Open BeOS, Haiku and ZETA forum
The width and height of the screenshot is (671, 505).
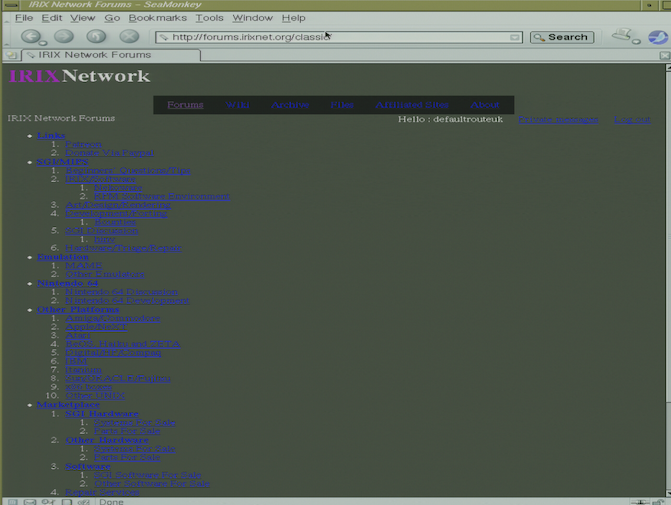[x=122, y=344]
